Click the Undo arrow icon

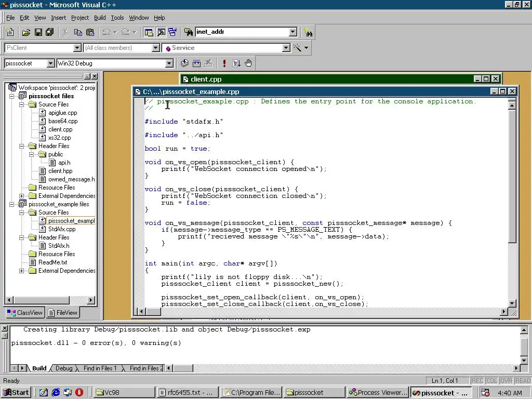point(107,32)
